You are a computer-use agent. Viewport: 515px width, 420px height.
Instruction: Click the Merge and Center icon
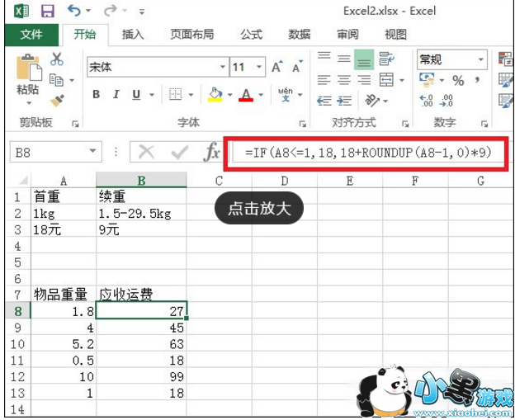click(x=386, y=80)
